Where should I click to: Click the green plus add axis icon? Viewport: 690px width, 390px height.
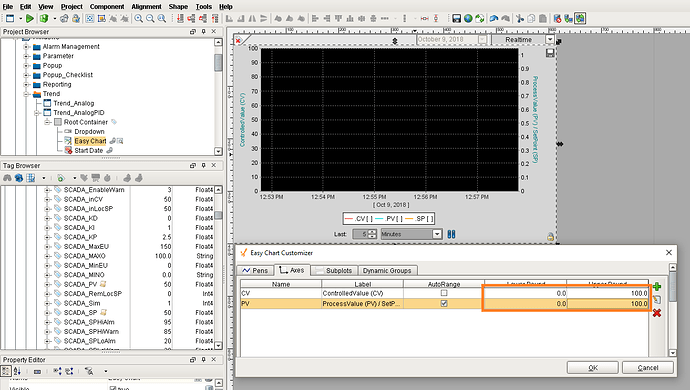tap(657, 287)
